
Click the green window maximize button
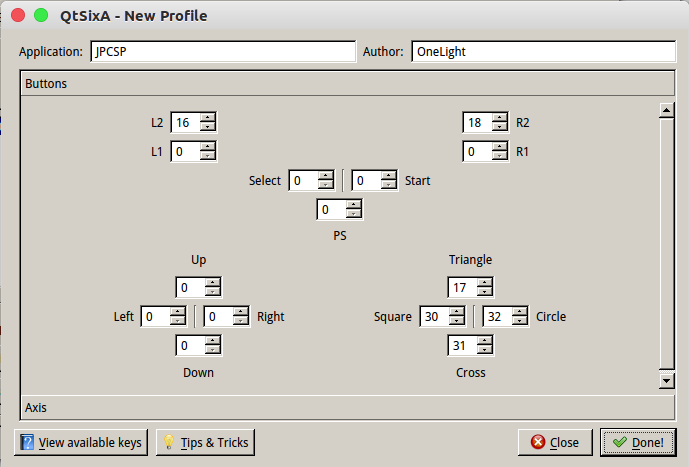click(x=40, y=16)
